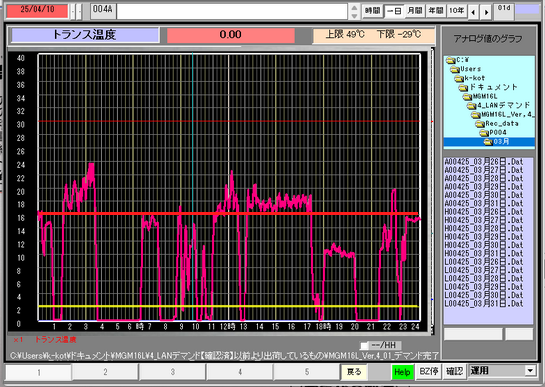Toggle the --/HH checkbox
The height and width of the screenshot is (387, 545).
pyautogui.click(x=364, y=345)
